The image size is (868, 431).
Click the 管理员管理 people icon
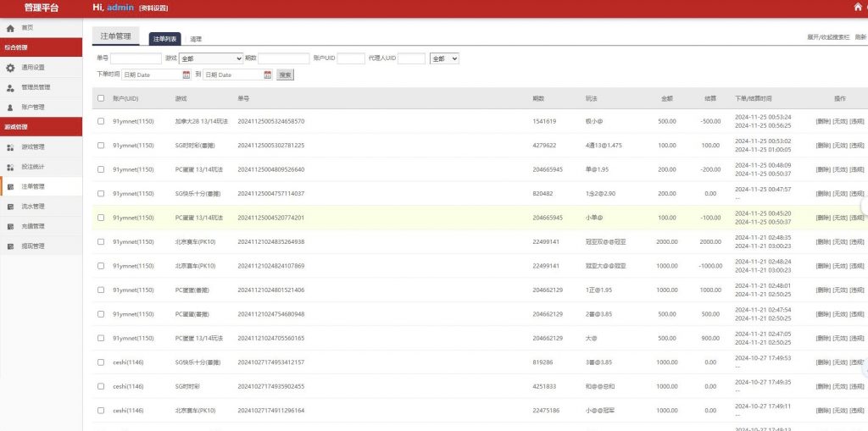point(10,87)
